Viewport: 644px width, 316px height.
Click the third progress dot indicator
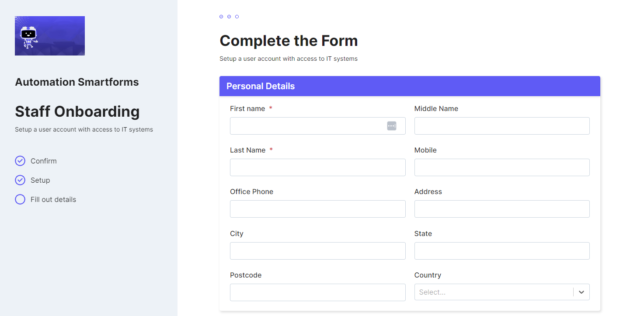click(237, 17)
